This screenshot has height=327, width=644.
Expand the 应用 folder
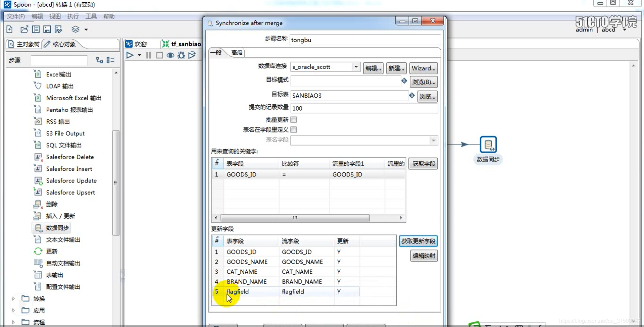(x=13, y=310)
